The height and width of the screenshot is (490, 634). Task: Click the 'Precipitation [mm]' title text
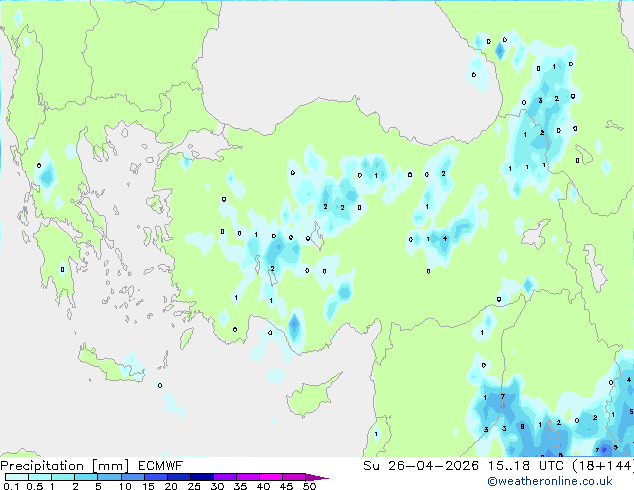click(65, 466)
